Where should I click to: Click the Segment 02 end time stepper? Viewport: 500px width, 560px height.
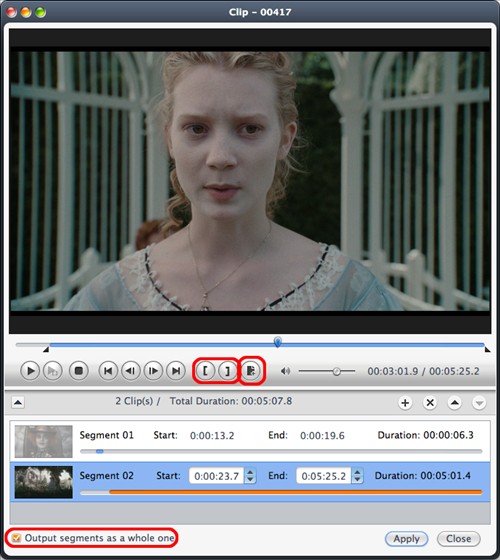[x=357, y=476]
